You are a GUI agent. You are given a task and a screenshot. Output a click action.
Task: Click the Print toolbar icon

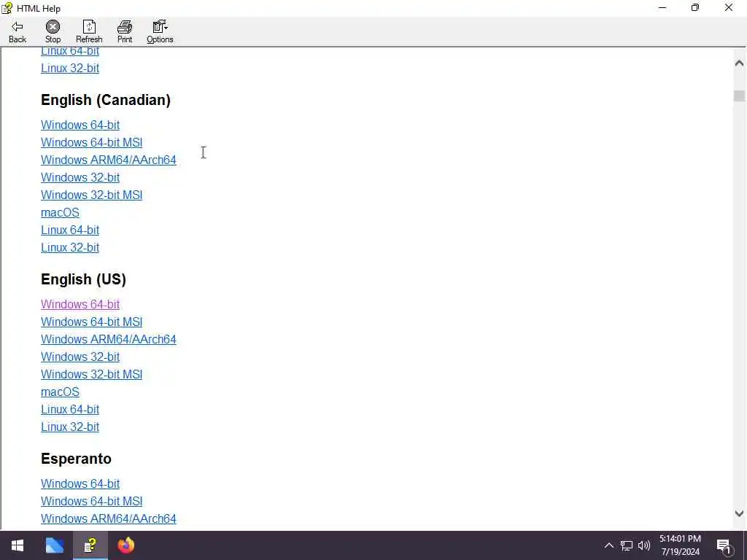(124, 32)
